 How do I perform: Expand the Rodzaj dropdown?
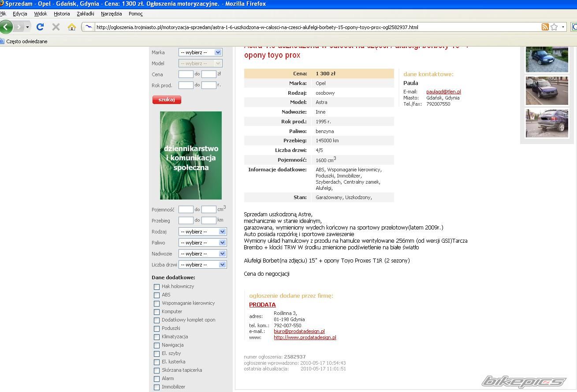click(202, 231)
